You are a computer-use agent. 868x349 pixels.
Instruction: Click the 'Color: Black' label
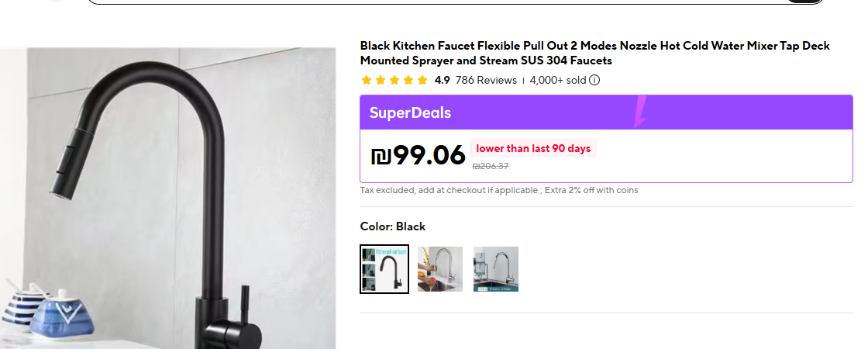tap(393, 226)
